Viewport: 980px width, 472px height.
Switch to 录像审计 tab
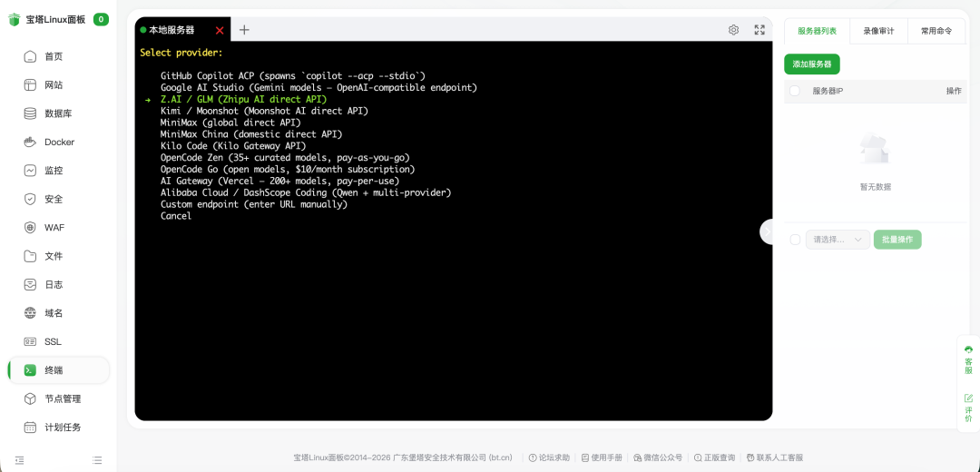878,31
